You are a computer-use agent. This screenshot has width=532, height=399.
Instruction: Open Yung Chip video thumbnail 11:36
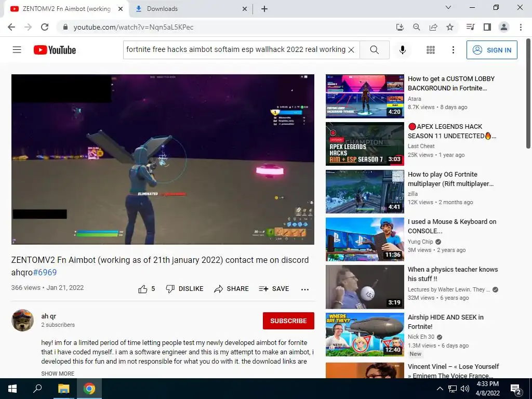(365, 240)
